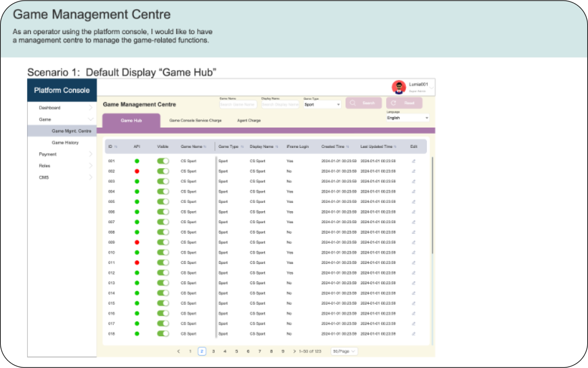Click the Reset button
The image size is (588, 368).
404,103
